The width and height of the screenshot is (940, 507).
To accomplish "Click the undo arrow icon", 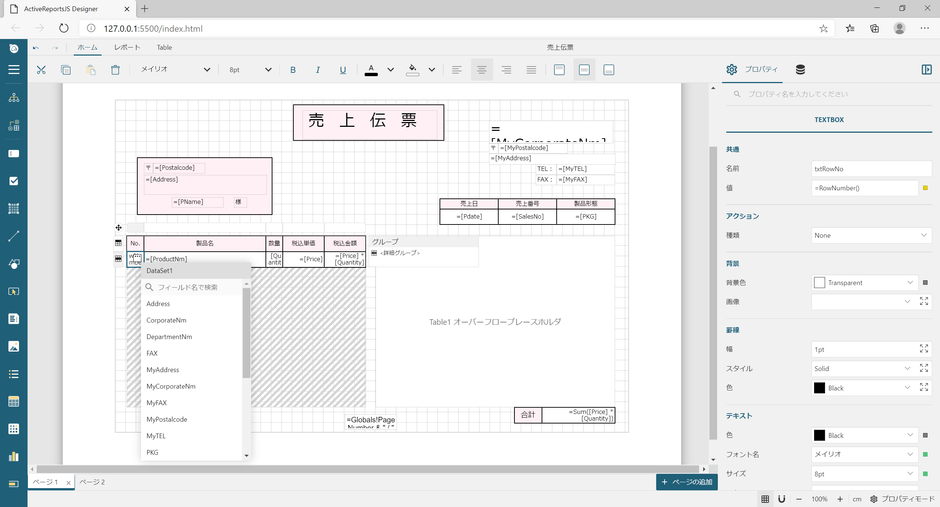I will (x=37, y=47).
